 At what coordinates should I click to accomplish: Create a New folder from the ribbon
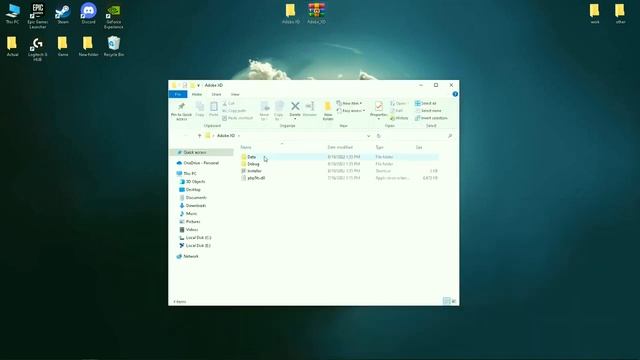(328, 111)
